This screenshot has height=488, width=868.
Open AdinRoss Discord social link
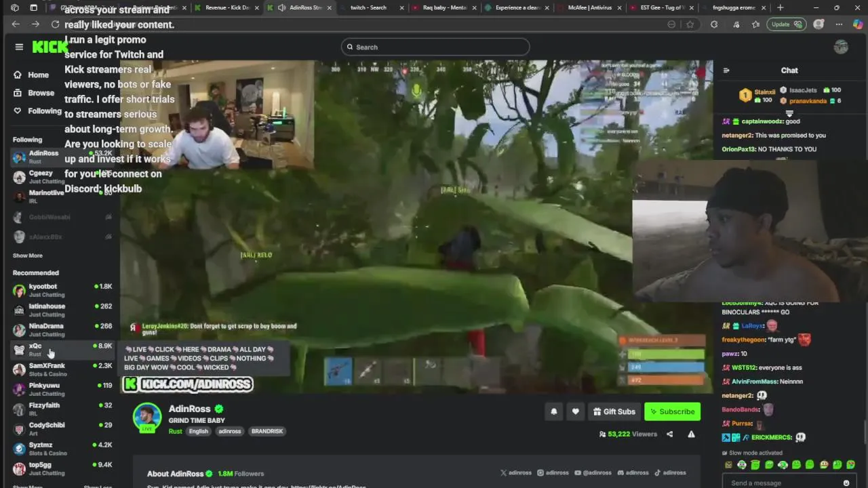(633, 472)
